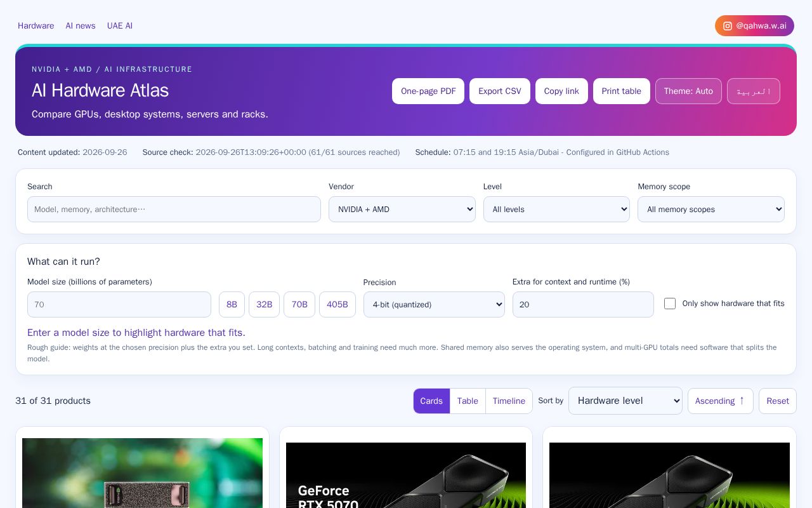Select the 32B model size preset
Image resolution: width=812 pixels, height=508 pixels.
click(264, 304)
